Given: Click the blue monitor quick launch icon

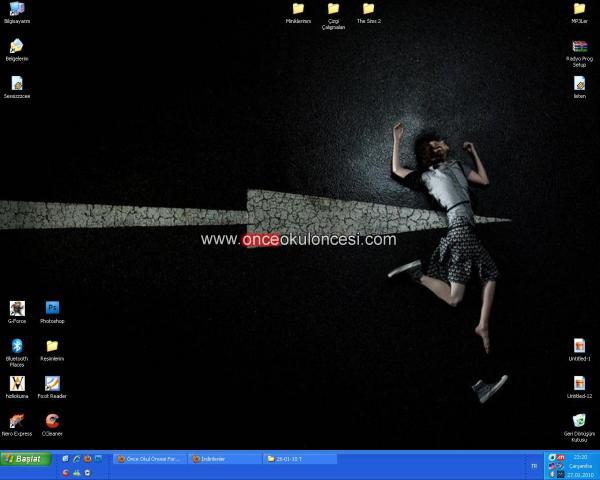Looking at the screenshot, I should [98, 459].
